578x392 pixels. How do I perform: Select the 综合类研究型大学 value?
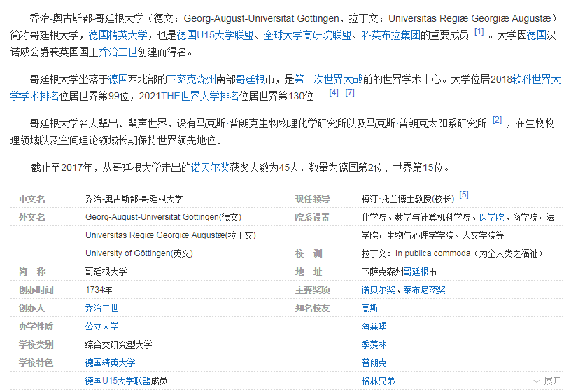(x=119, y=344)
